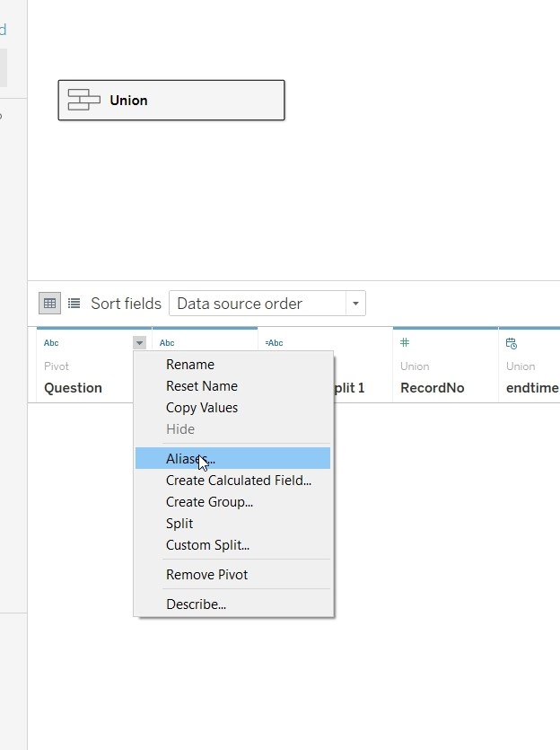
Task: Choose Copy Values menu entry
Action: (x=202, y=408)
